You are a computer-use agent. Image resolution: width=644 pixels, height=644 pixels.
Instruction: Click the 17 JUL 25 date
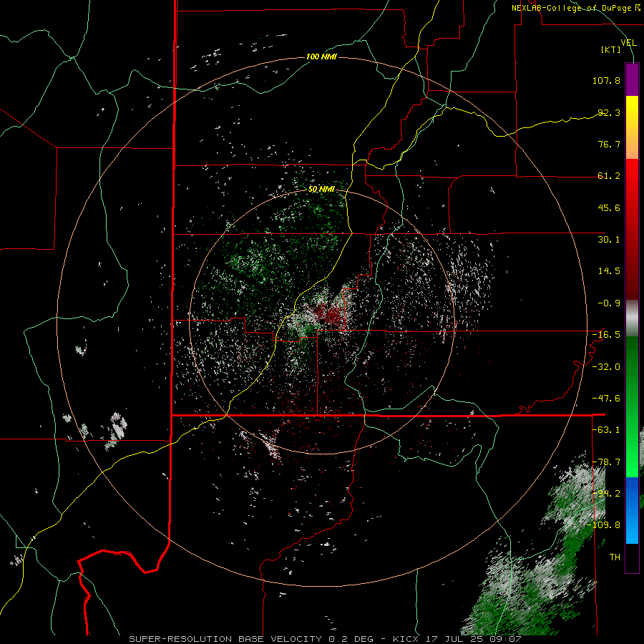pos(454,639)
